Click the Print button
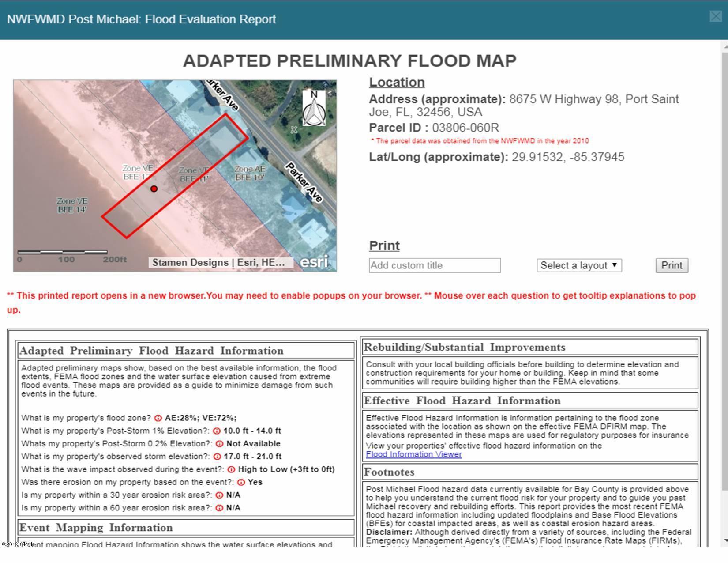This screenshot has width=728, height=563. pyautogui.click(x=672, y=265)
